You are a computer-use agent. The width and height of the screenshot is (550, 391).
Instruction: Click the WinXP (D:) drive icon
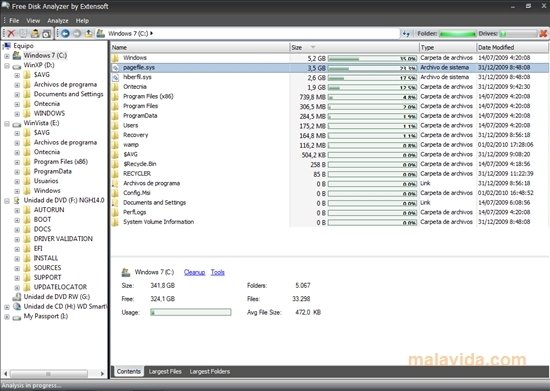tap(16, 66)
